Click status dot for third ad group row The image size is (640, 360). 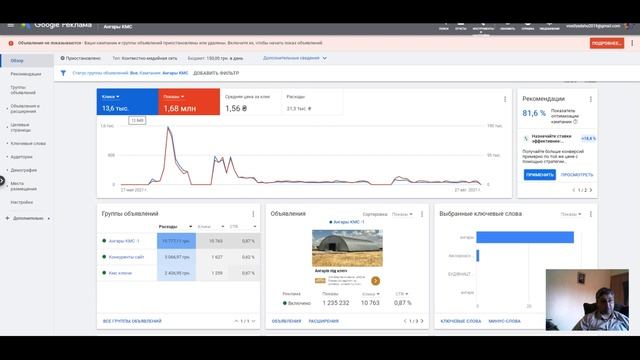(104, 273)
